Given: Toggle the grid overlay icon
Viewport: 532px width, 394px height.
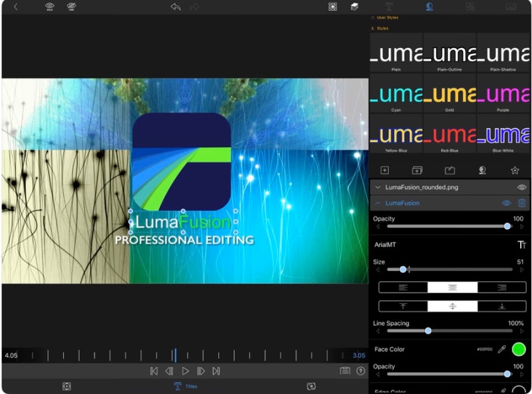Looking at the screenshot, I should (x=332, y=7).
